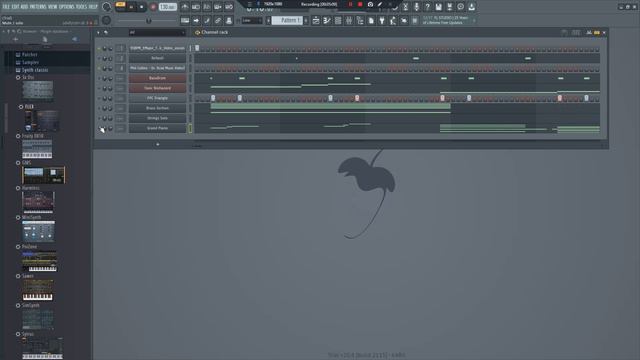Screen dimensions: 640x360
Task: Click the content library download icon
Action: pyautogui.click(x=471, y=7)
